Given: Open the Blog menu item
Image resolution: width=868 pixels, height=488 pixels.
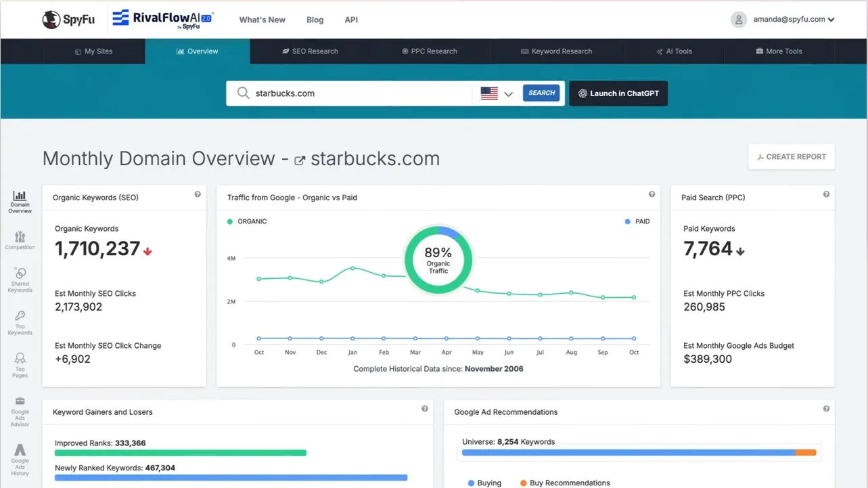Looking at the screenshot, I should [315, 20].
